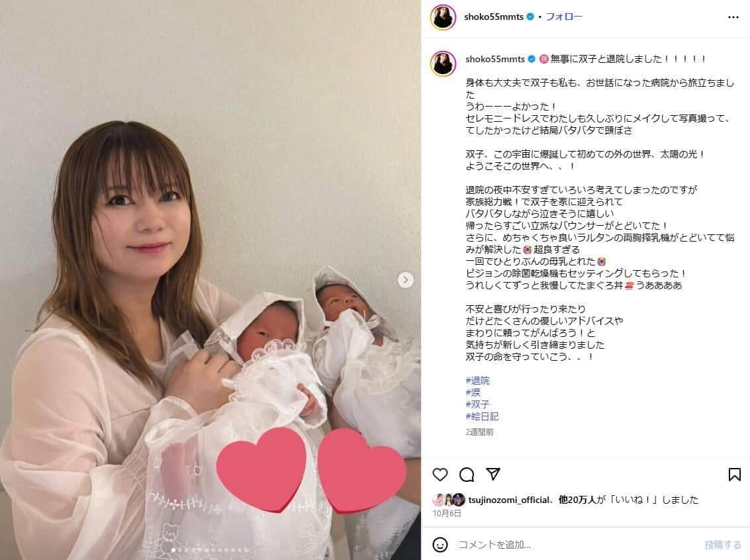This screenshot has width=750, height=560.
Task: Share post using paper plane icon
Action: [493, 474]
